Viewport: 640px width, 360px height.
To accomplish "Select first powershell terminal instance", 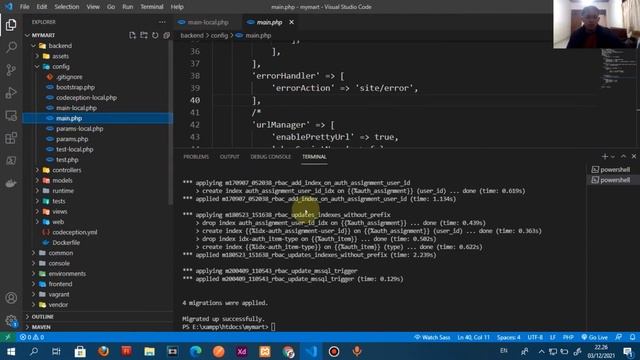I will [611, 169].
